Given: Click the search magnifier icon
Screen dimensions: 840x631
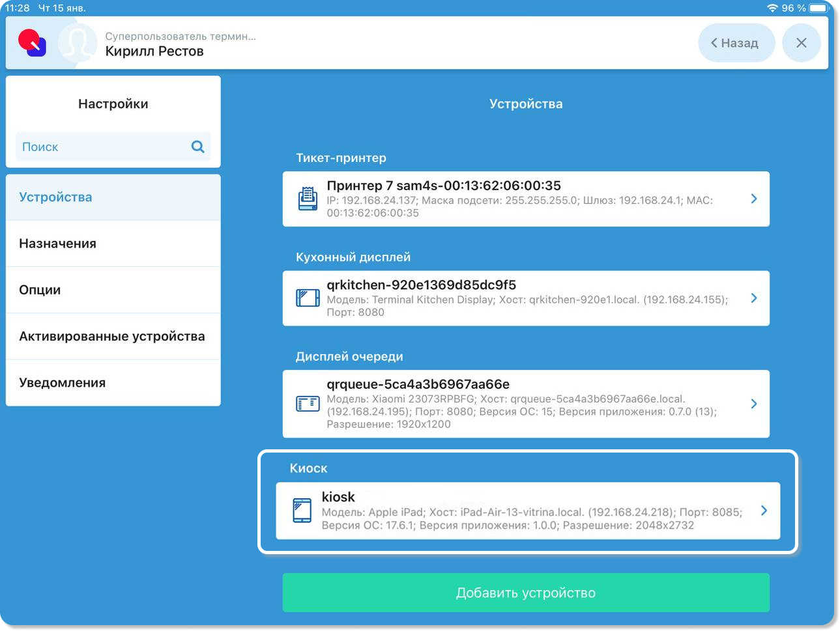Looking at the screenshot, I should coord(197,147).
